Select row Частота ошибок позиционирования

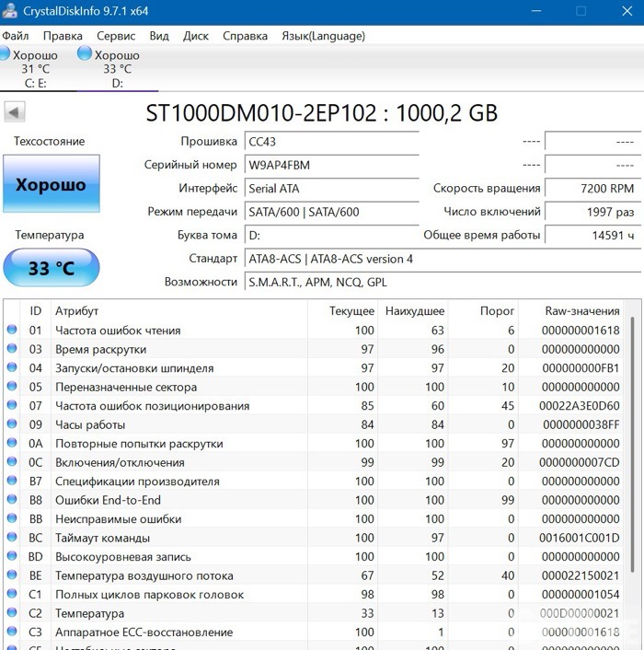click(x=314, y=405)
